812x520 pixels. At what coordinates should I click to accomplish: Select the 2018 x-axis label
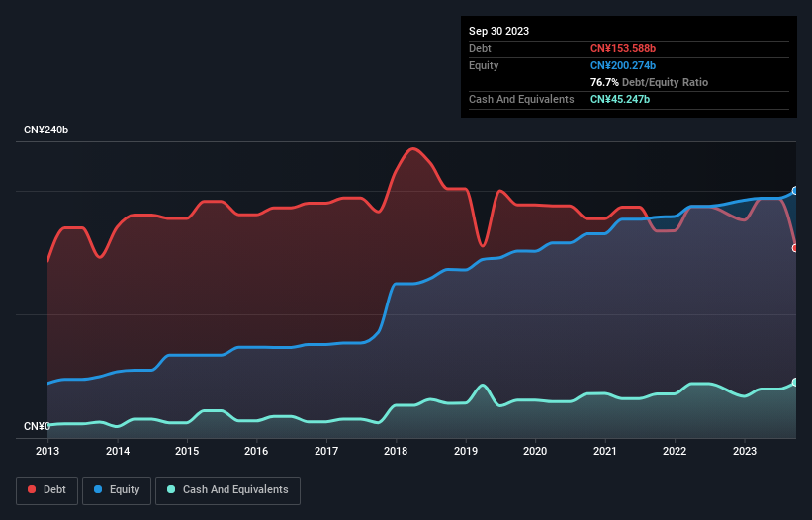[396, 451]
